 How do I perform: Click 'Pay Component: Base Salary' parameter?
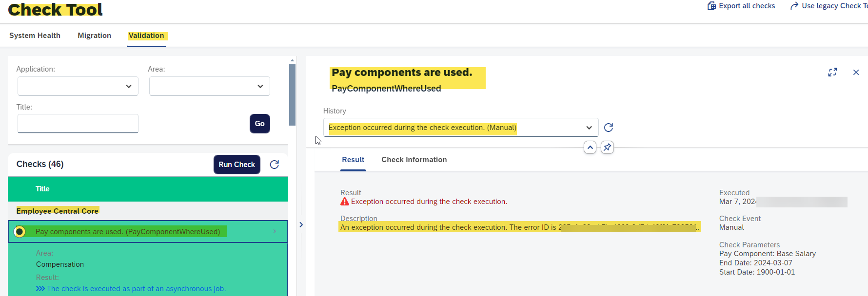click(768, 254)
